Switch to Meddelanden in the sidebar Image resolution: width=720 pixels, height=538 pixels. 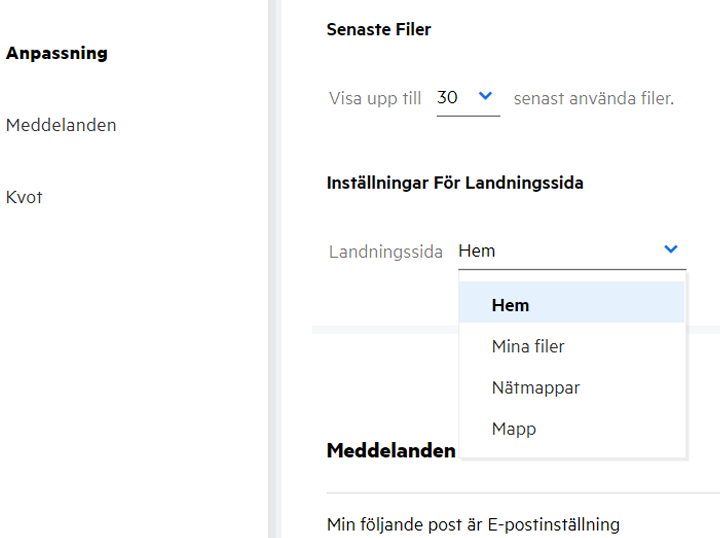pyautogui.click(x=61, y=126)
